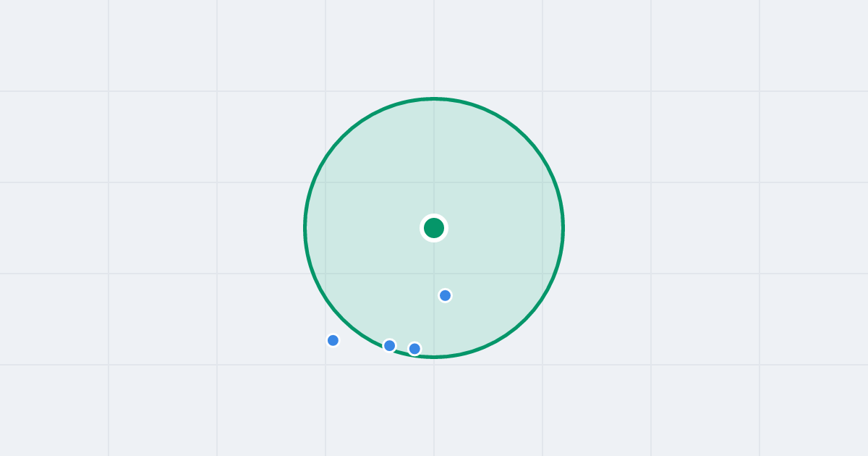Click the right blue dot of the border pair
This screenshot has height=456, width=868.
(x=414, y=349)
